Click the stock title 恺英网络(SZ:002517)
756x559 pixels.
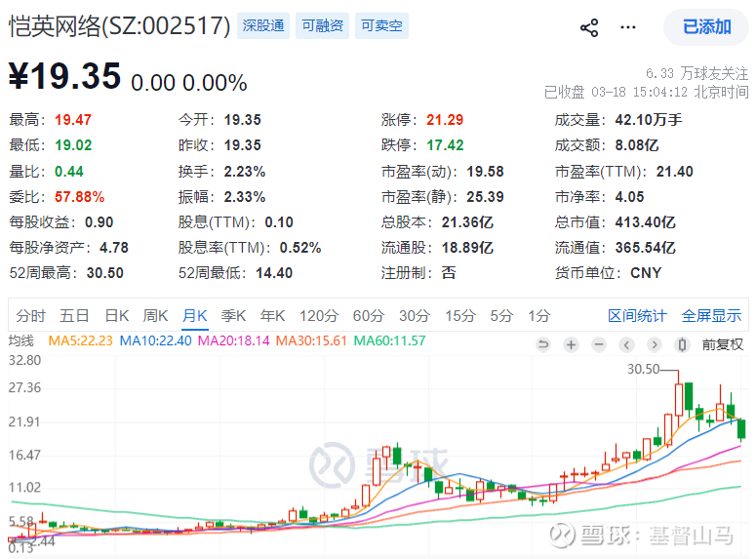pos(120,25)
